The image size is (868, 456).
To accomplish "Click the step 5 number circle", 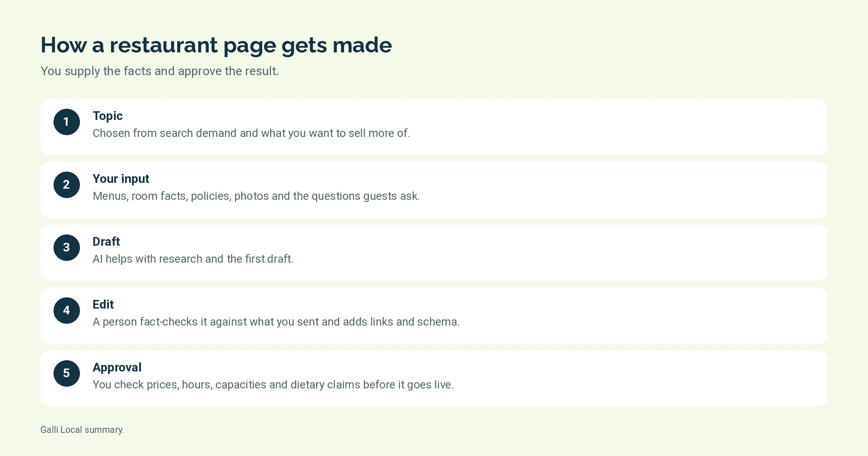I will coord(67,373).
